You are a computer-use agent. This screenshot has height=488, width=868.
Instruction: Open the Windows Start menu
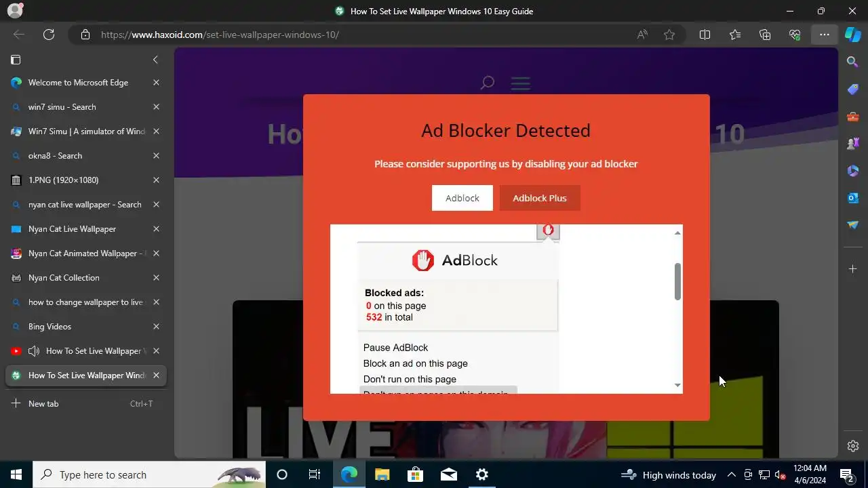coord(16,474)
